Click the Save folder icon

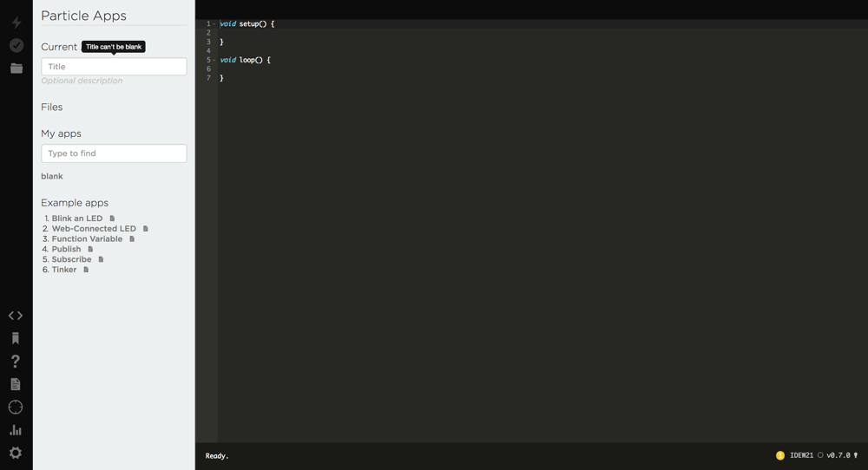coord(16,69)
